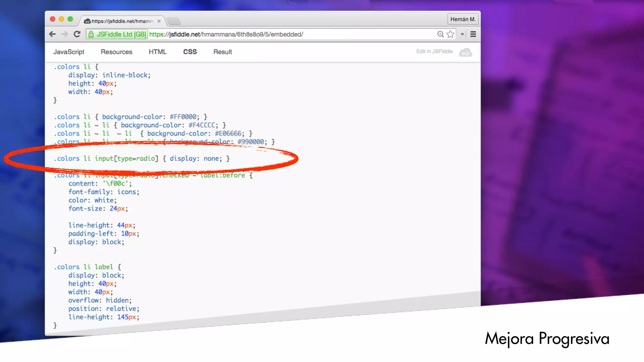Click the browser forward arrow
The height and width of the screenshot is (362, 644).
64,34
